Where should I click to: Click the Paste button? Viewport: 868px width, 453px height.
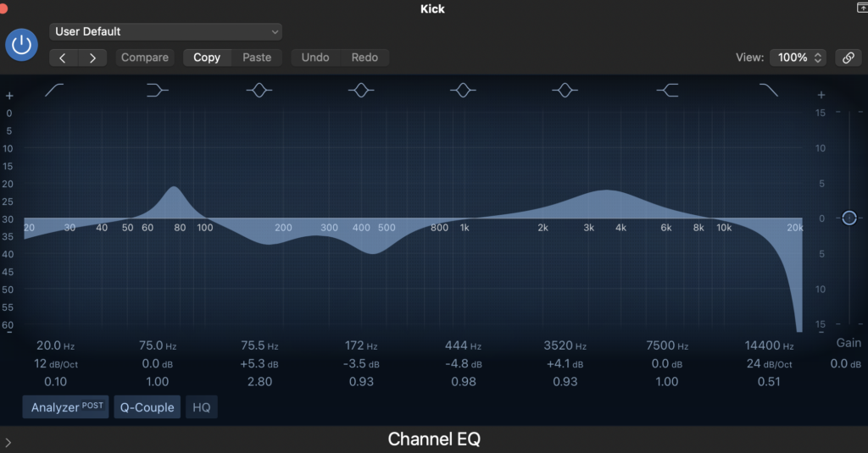(257, 58)
